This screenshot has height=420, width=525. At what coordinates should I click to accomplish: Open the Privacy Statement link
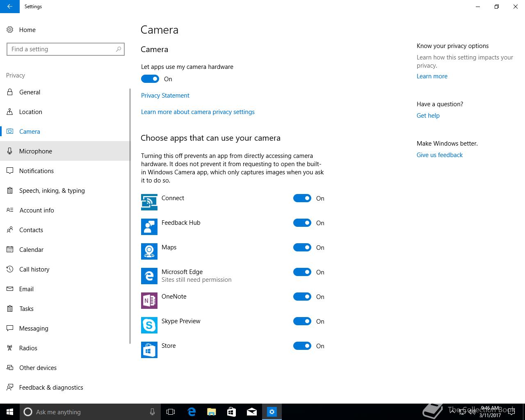[165, 95]
